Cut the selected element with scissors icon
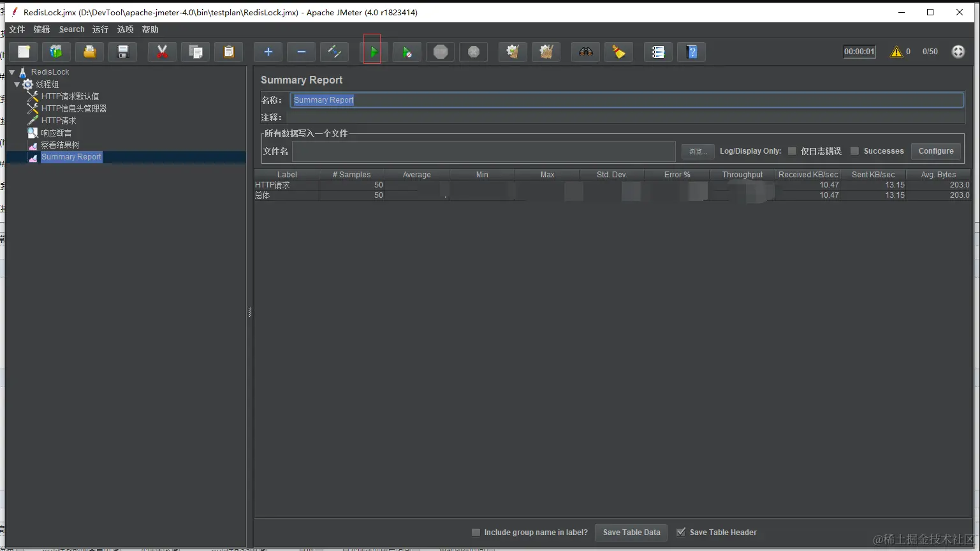 [162, 52]
